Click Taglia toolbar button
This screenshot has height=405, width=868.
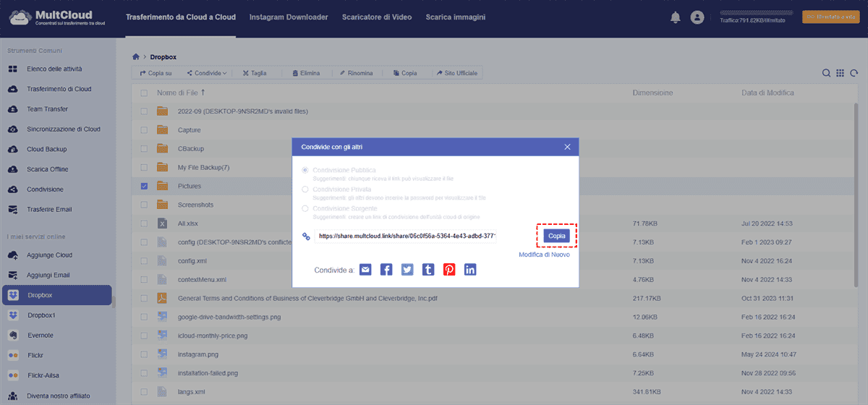pos(255,73)
